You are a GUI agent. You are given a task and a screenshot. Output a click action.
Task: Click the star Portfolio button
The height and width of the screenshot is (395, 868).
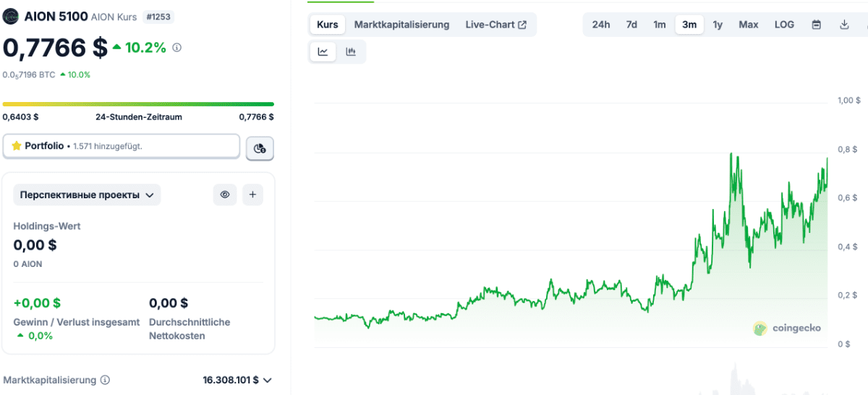[122, 146]
